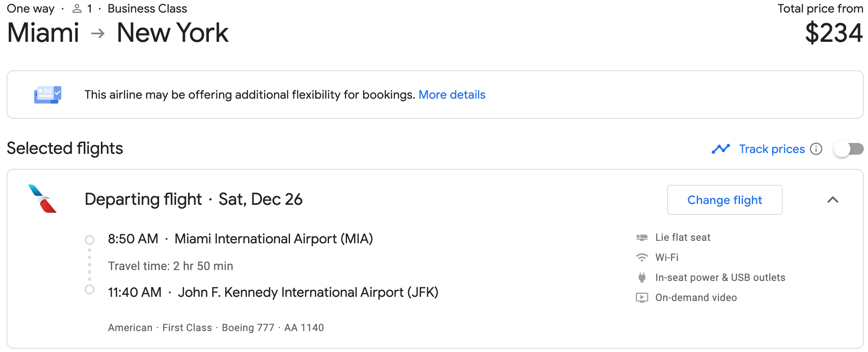Image resolution: width=868 pixels, height=352 pixels.
Task: Click the Departing flight Sat, Dec 26 header
Action: coord(193,199)
